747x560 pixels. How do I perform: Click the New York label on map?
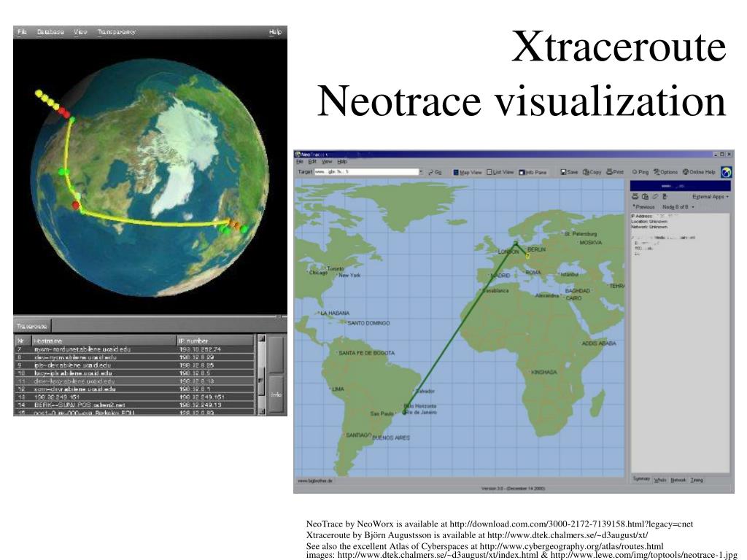[349, 275]
